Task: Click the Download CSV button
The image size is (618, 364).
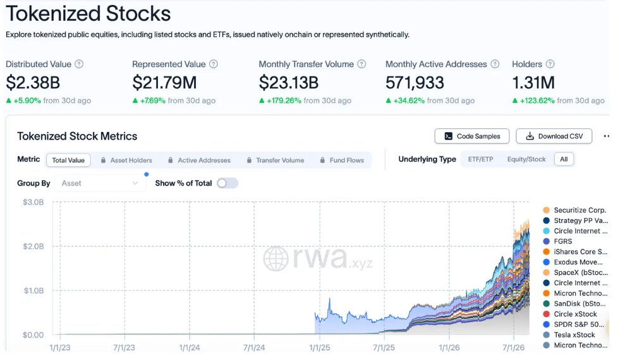Action: point(554,136)
